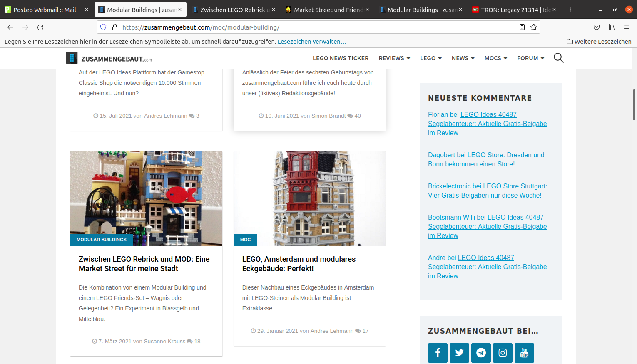
Task: Click the Facebook social icon
Action: [438, 353]
